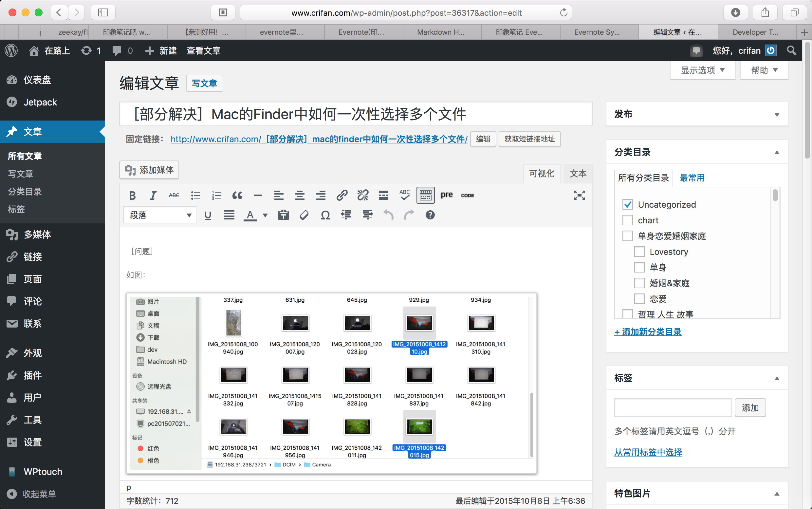812x509 pixels.
Task: Click the blockquote icon
Action: (237, 195)
